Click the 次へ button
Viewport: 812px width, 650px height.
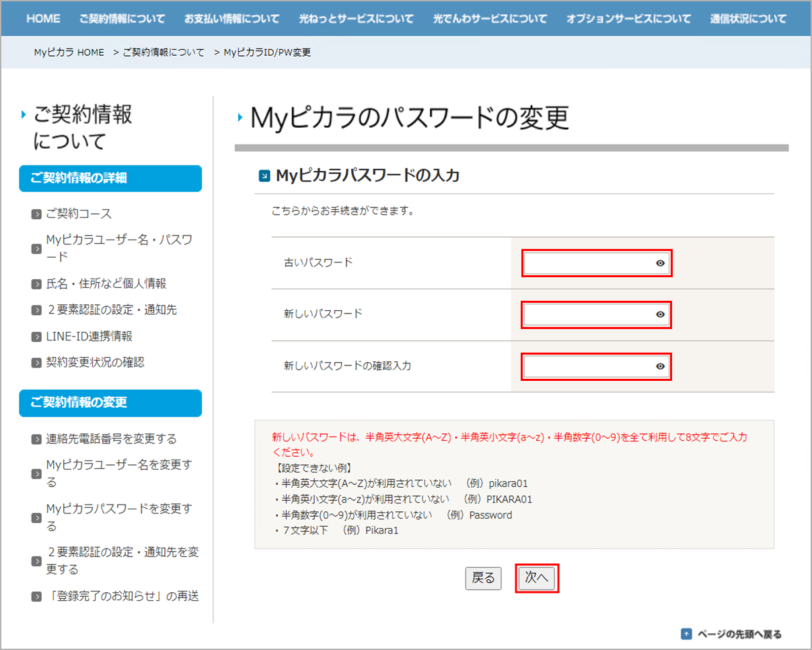click(537, 578)
